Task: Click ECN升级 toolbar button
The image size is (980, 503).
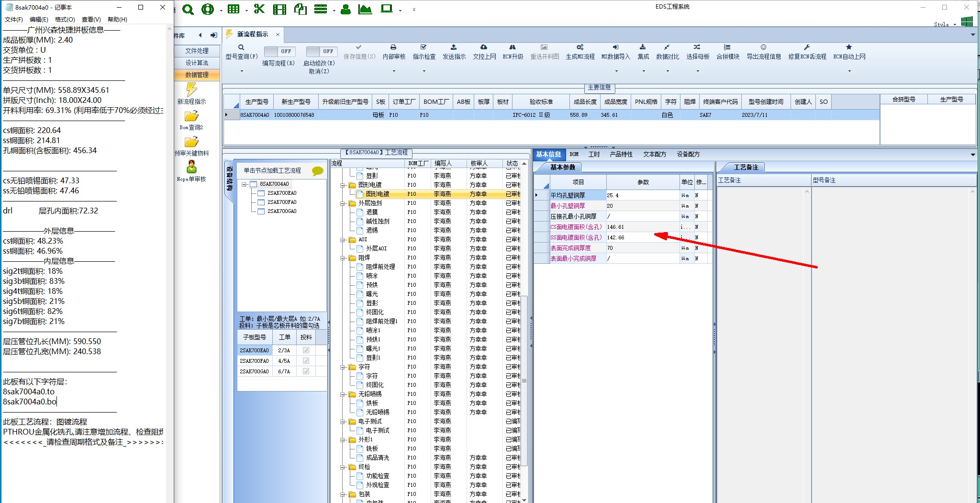Action: [x=513, y=52]
